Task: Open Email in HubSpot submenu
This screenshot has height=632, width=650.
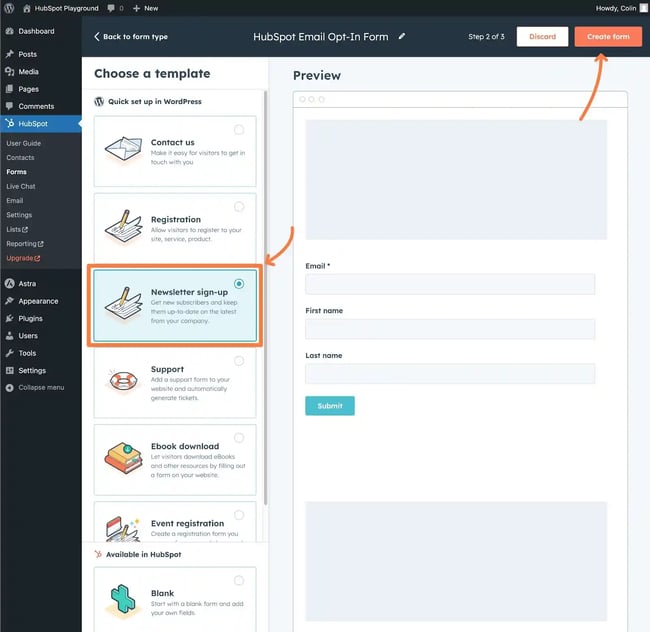Action: click(15, 200)
